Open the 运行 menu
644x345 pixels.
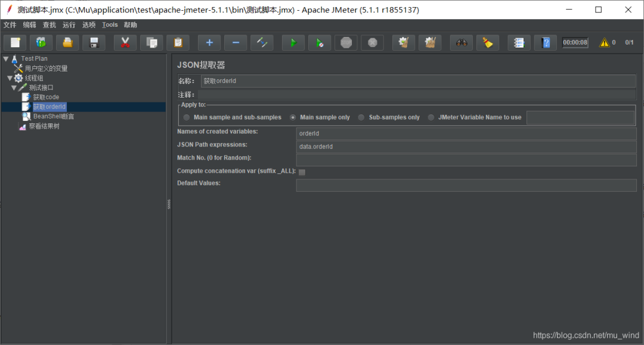pos(69,25)
